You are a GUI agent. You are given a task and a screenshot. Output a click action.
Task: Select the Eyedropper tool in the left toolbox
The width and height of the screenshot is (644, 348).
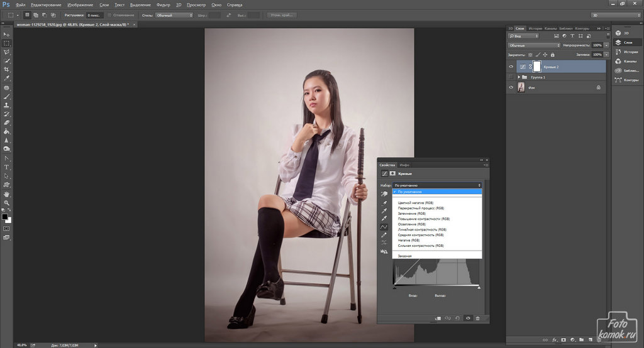point(6,78)
